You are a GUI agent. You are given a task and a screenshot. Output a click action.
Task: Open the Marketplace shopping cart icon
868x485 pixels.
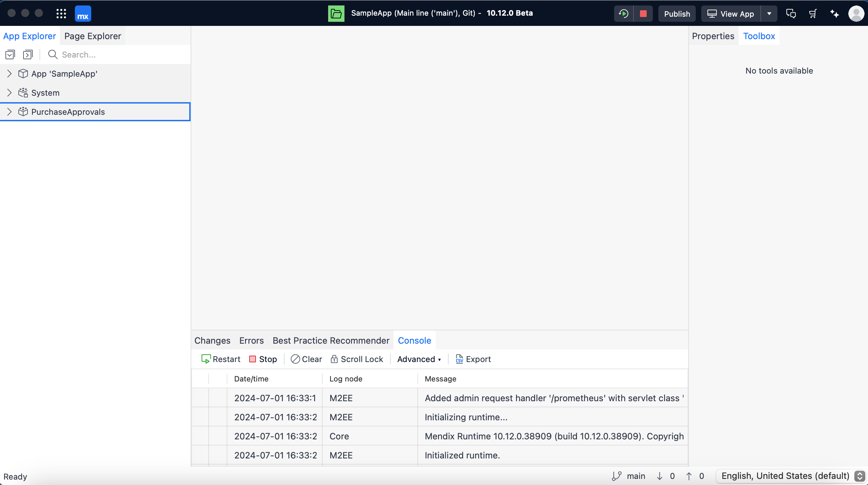tap(813, 14)
